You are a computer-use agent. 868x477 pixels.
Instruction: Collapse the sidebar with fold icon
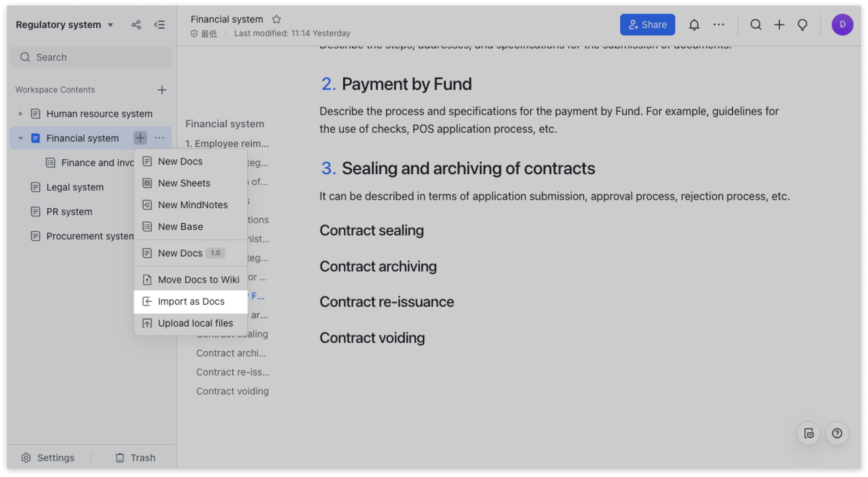(159, 25)
